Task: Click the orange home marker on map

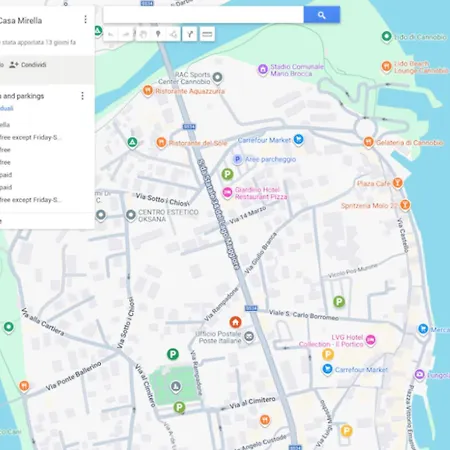Action: pos(235,322)
